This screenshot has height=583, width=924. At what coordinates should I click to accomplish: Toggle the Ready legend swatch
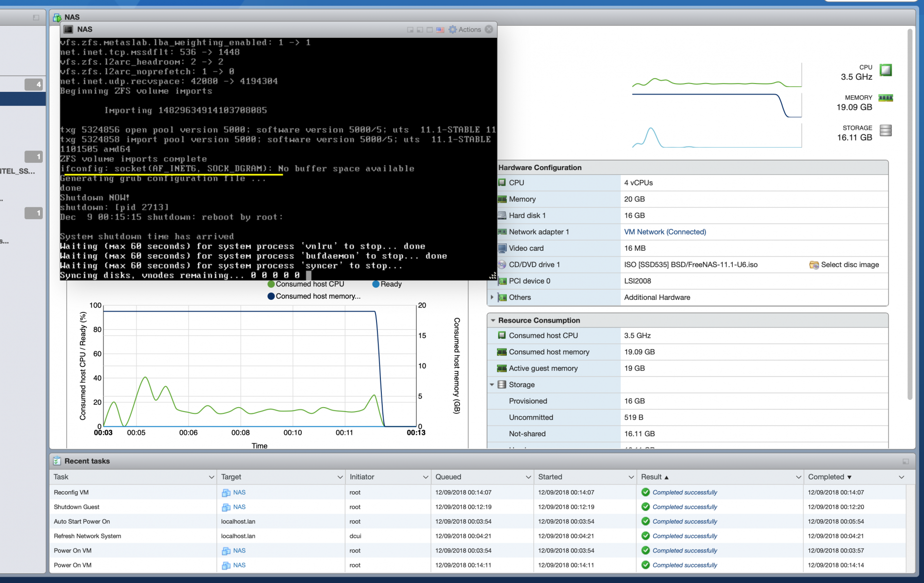click(376, 284)
